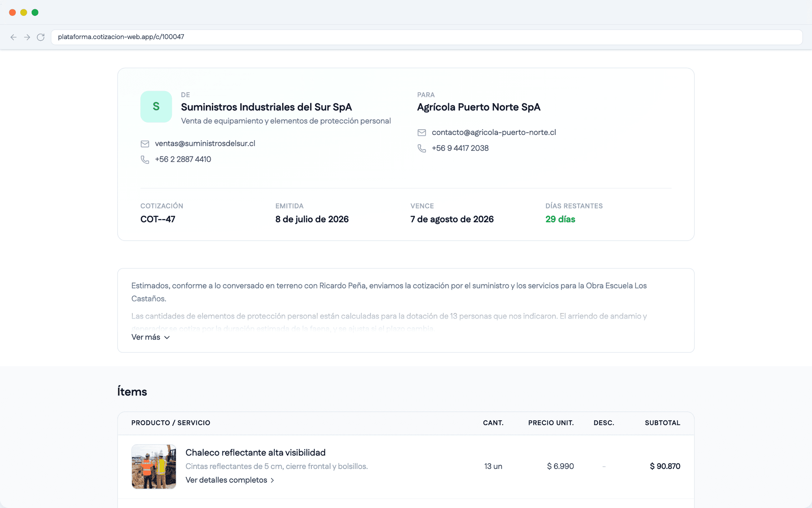This screenshot has height=508, width=812.
Task: Click the quote number COT--47
Action: point(158,219)
